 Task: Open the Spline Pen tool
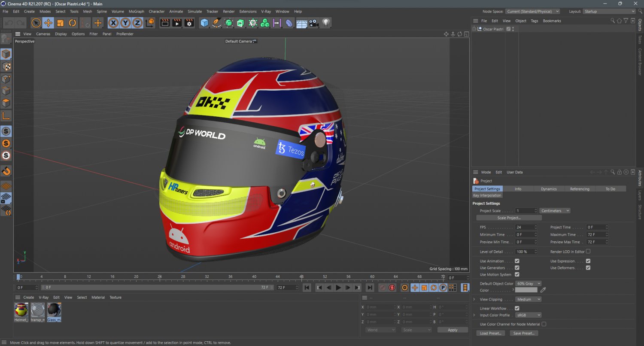coord(216,23)
